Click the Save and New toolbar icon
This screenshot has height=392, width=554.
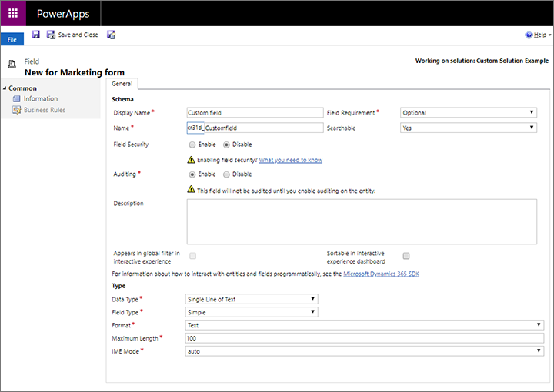(x=111, y=35)
